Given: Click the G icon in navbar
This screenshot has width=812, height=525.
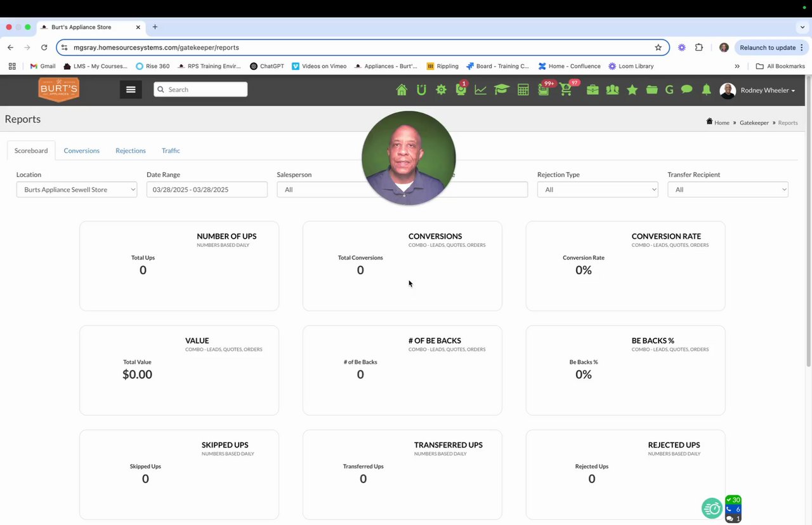Looking at the screenshot, I should (x=669, y=90).
